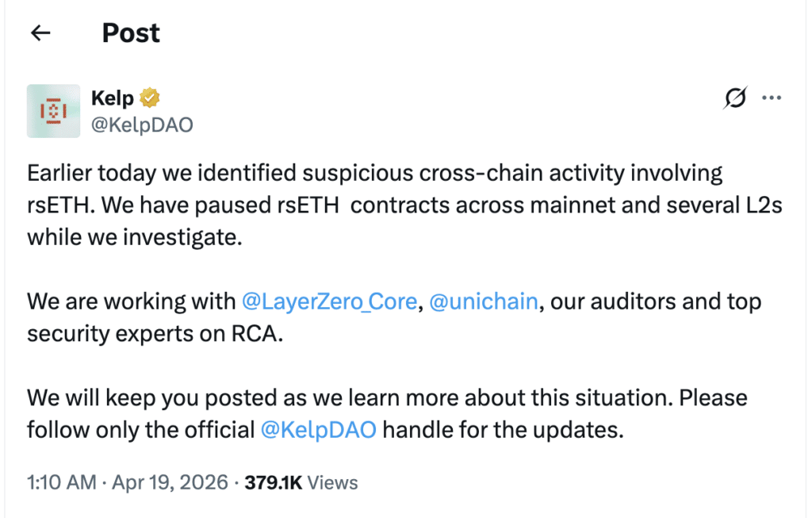Click the gold verified badge beside Kelp

click(x=150, y=98)
